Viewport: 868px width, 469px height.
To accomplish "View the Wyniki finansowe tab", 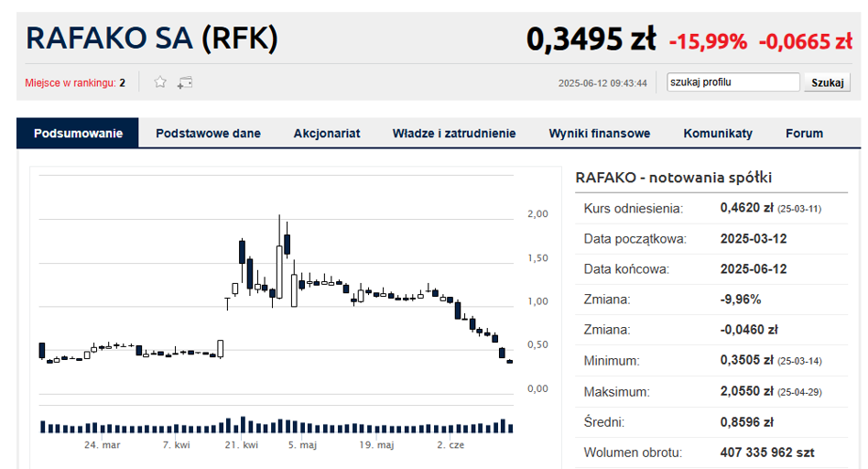I will pos(600,133).
